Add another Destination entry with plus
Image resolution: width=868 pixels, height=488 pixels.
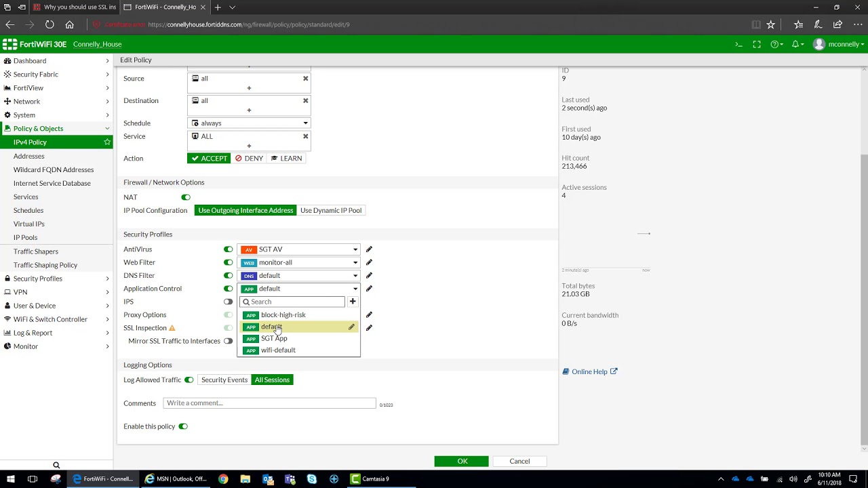pyautogui.click(x=249, y=110)
